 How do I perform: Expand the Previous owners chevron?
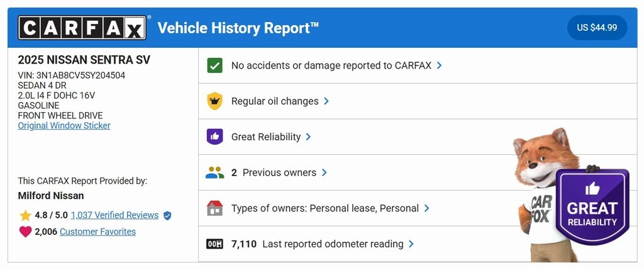tap(325, 172)
